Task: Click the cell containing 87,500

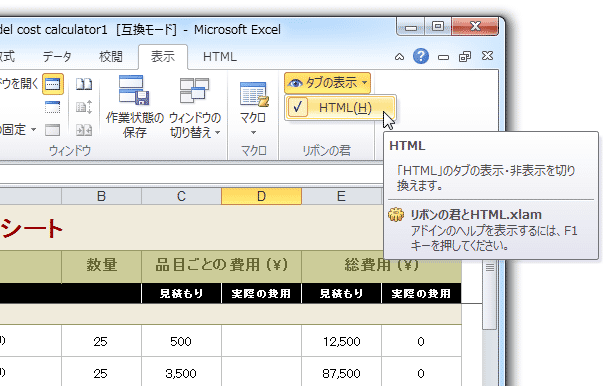Action: 341,372
